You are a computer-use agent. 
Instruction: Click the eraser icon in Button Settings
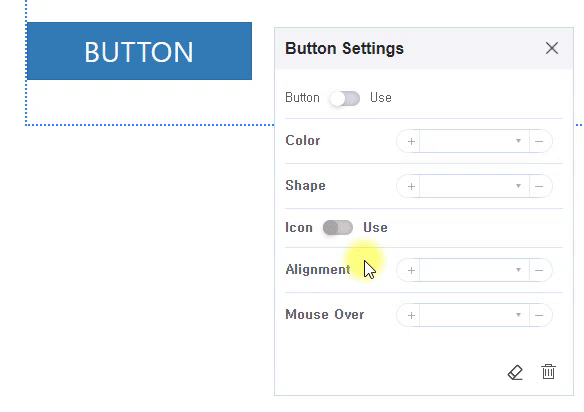pos(515,372)
